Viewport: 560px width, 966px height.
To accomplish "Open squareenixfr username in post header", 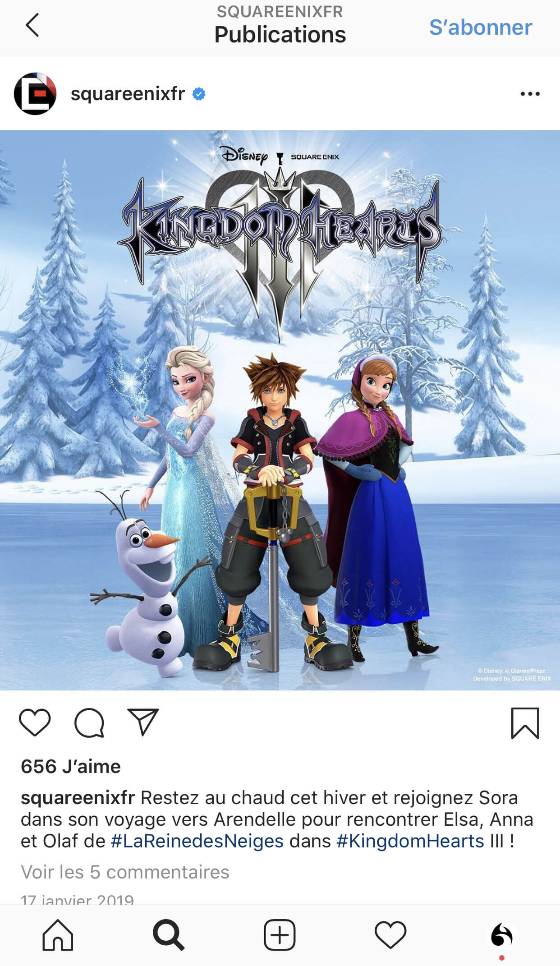I will (128, 94).
